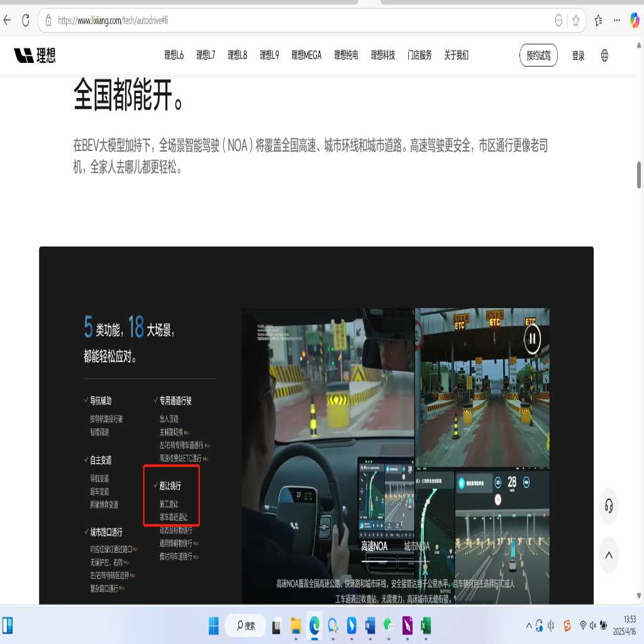Open the blue bird app in taskbar

352,626
